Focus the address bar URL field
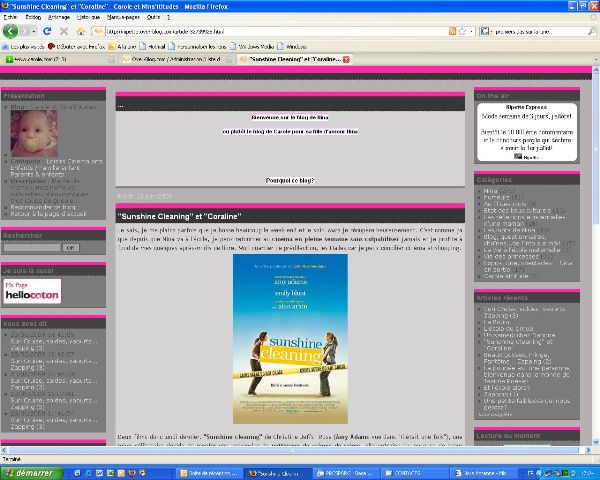This screenshot has height=480, width=600. click(x=276, y=31)
